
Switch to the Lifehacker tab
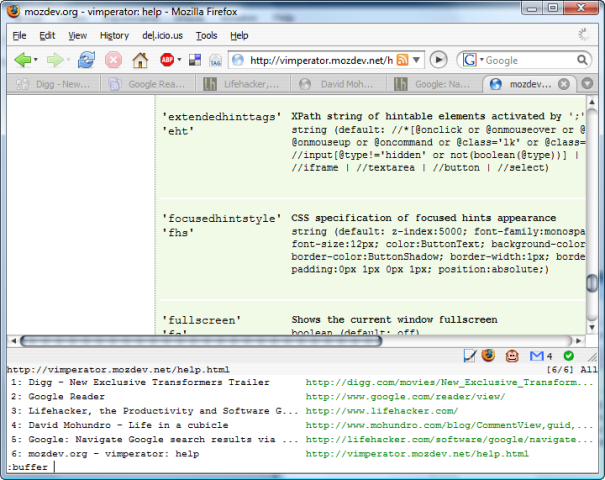click(x=242, y=84)
